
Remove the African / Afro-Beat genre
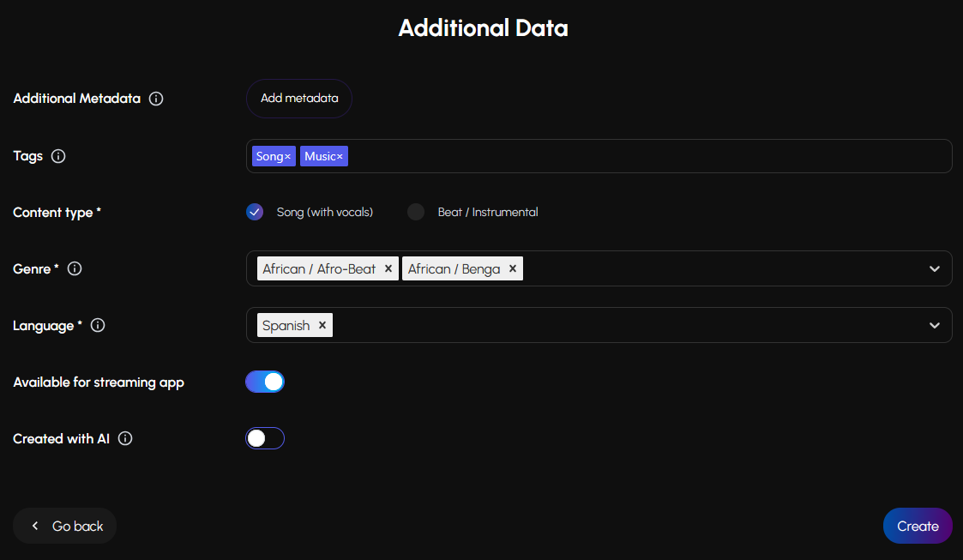[388, 268]
